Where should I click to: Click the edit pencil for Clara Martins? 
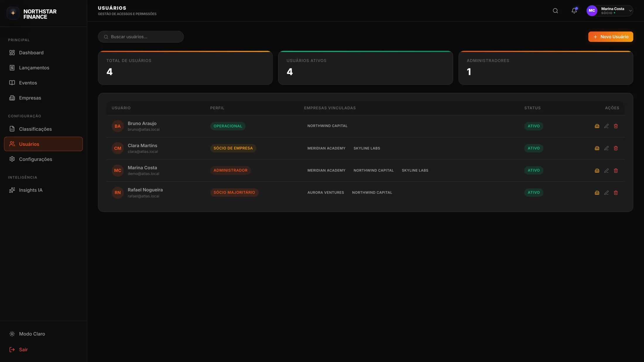(x=606, y=148)
